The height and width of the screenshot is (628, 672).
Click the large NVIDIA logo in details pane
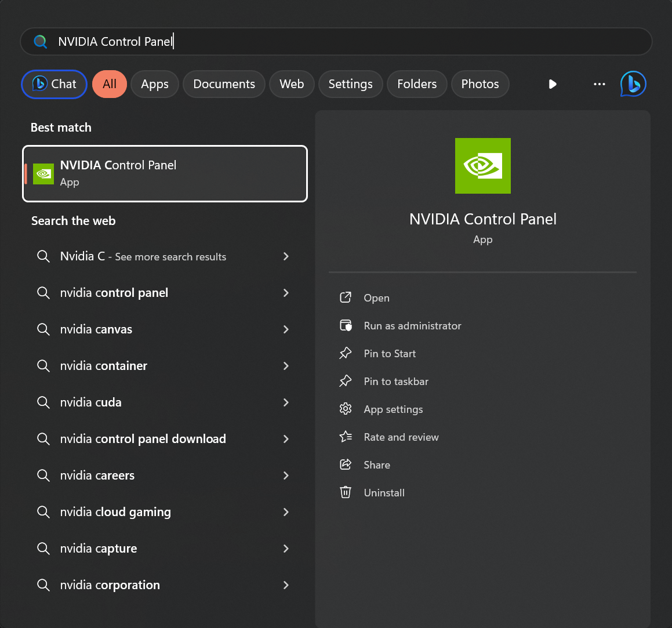coord(482,165)
